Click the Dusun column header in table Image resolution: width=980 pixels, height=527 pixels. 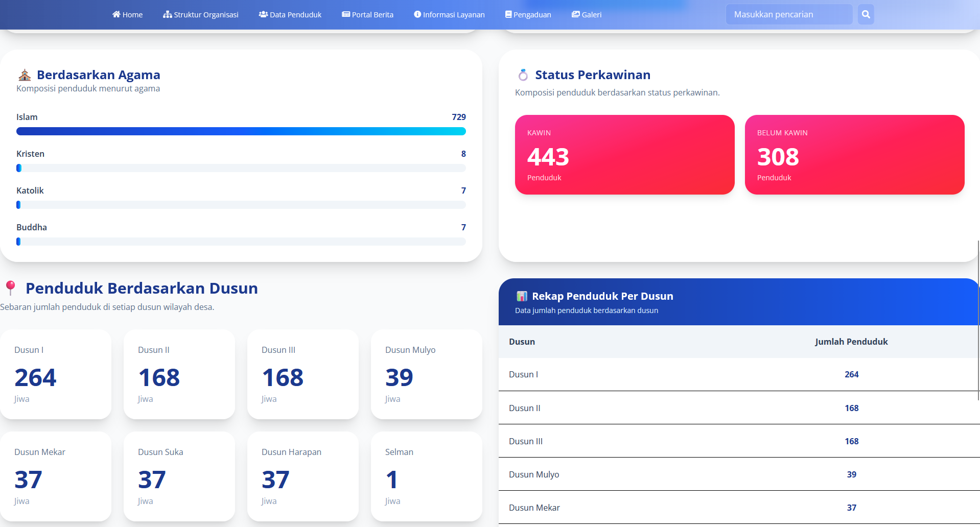522,342
